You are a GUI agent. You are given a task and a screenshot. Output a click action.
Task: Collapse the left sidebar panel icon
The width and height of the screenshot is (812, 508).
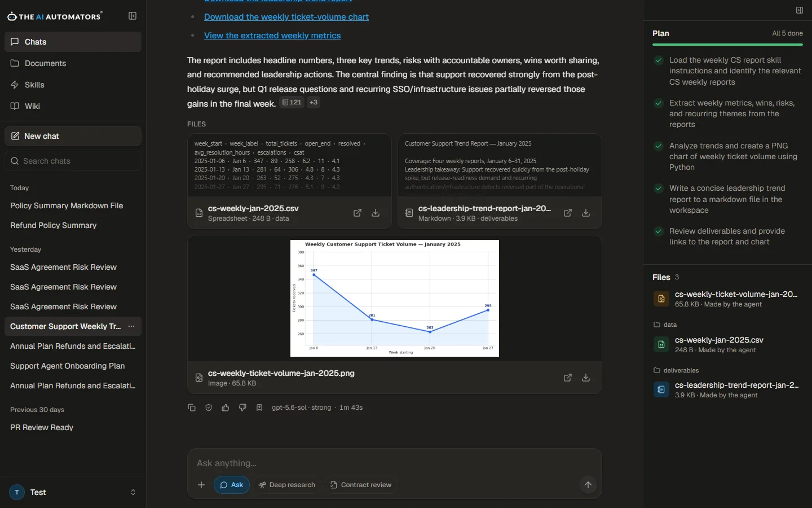pos(133,16)
